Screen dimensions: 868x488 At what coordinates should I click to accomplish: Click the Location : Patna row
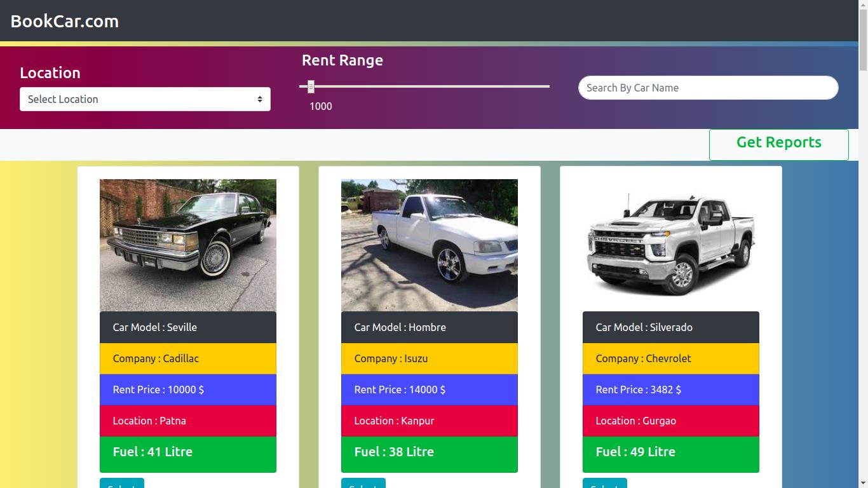click(188, 421)
